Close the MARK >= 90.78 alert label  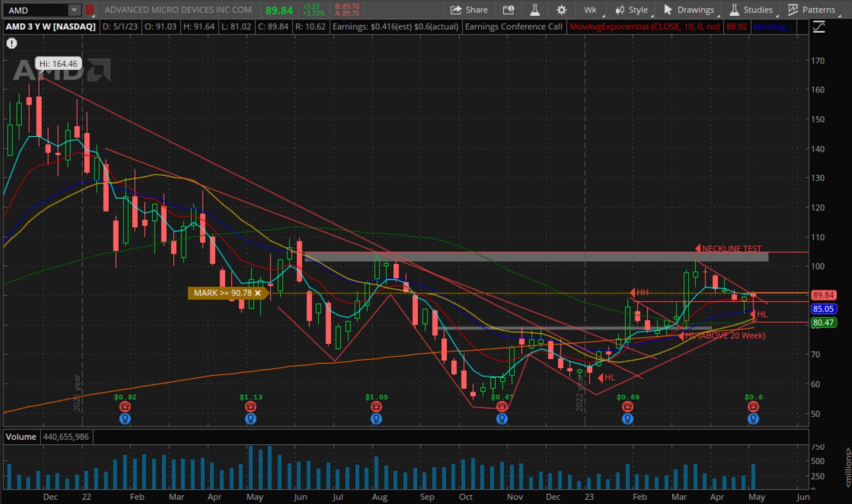257,293
